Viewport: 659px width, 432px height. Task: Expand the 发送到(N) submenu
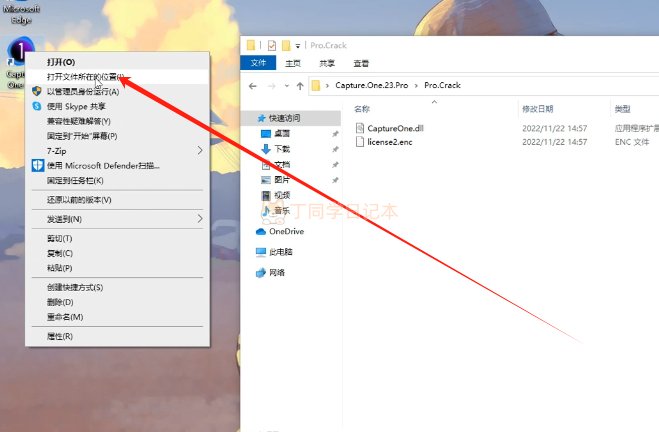tap(117, 219)
